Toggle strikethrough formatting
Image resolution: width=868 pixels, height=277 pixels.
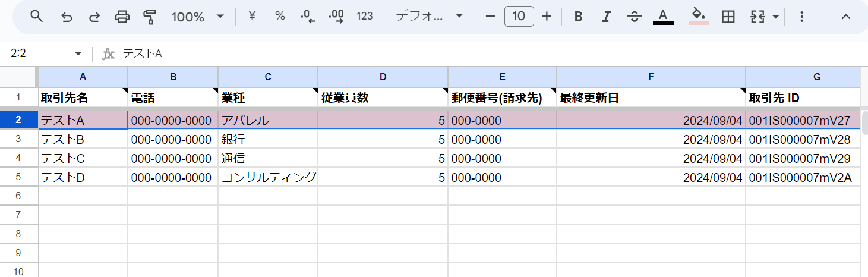(x=635, y=17)
